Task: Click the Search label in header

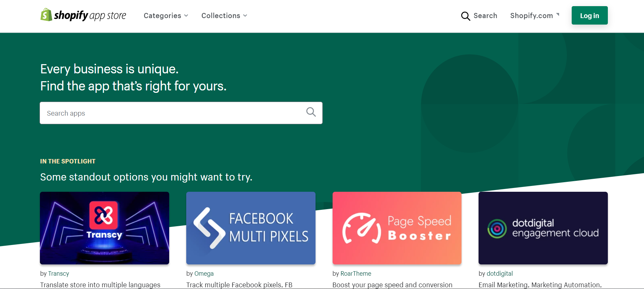Action: (x=485, y=16)
